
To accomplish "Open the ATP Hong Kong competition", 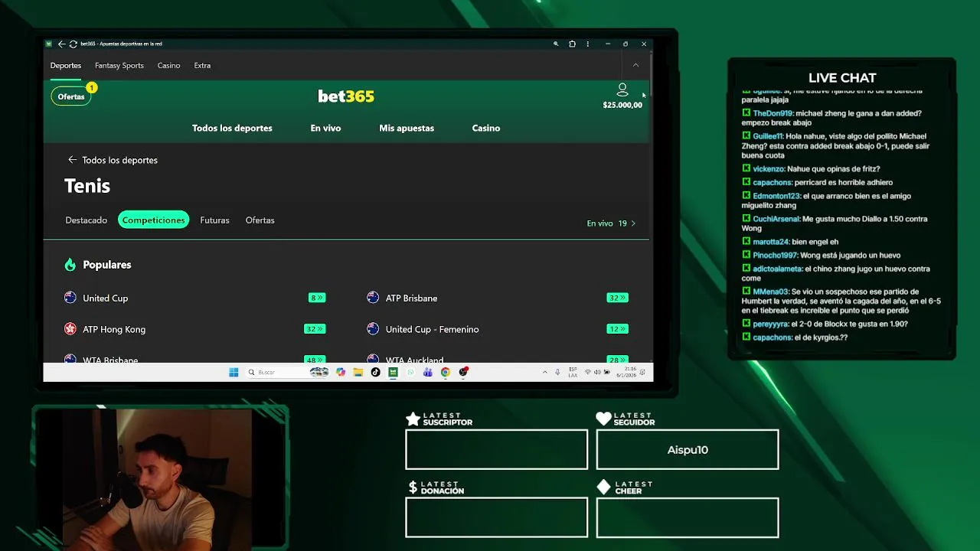I will (114, 329).
